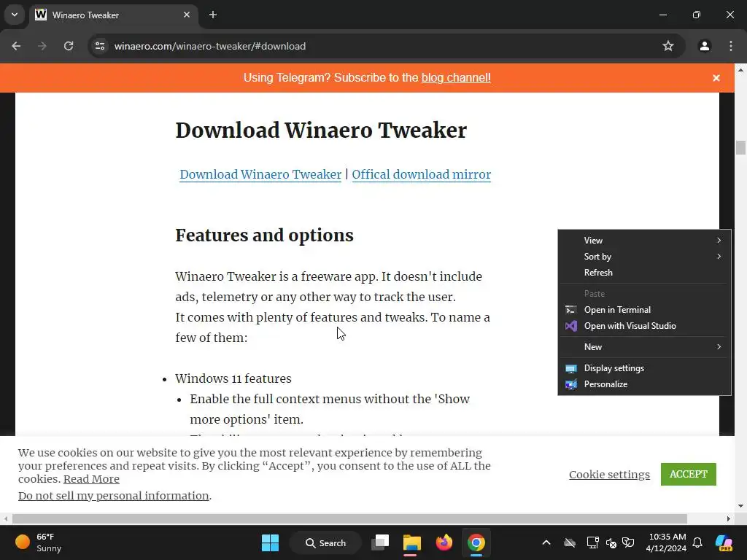
Task: Click Do not sell my personal information
Action: pos(113,496)
